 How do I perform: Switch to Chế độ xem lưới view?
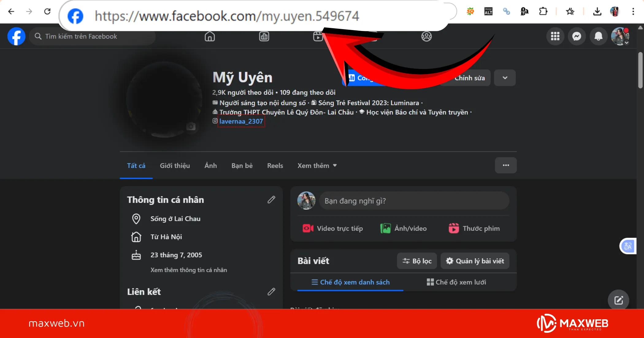point(457,282)
